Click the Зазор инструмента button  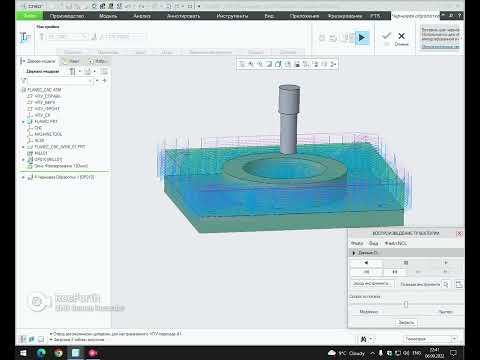click(372, 284)
